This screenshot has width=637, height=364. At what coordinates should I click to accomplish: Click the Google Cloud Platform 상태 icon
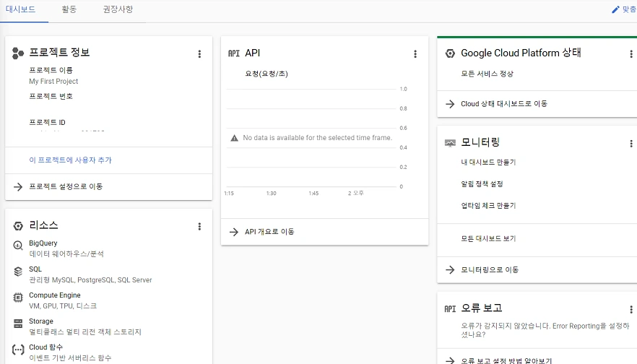tap(450, 53)
